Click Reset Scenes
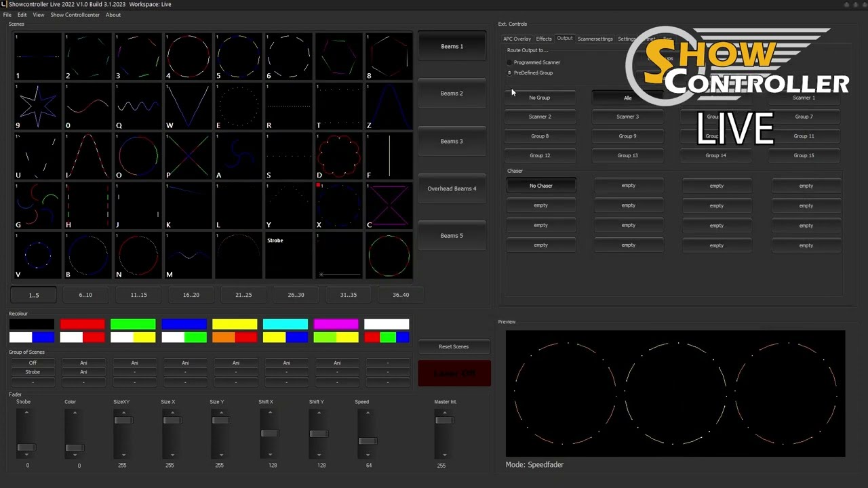Image resolution: width=868 pixels, height=488 pixels. pyautogui.click(x=454, y=346)
